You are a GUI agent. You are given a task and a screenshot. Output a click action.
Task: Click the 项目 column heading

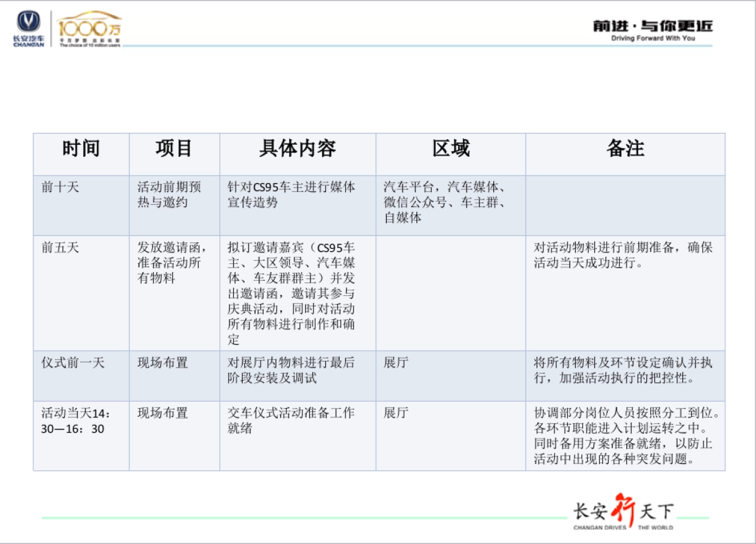pyautogui.click(x=174, y=148)
